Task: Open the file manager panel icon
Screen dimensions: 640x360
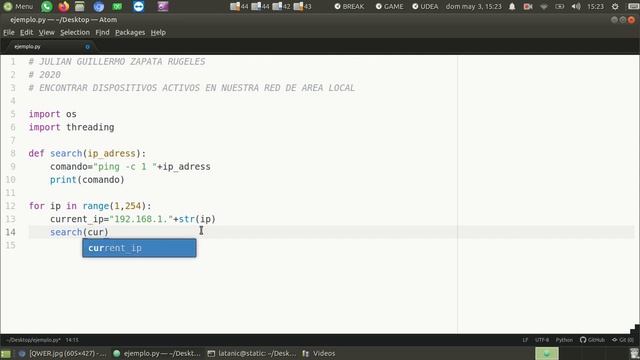Action: [x=80, y=6]
